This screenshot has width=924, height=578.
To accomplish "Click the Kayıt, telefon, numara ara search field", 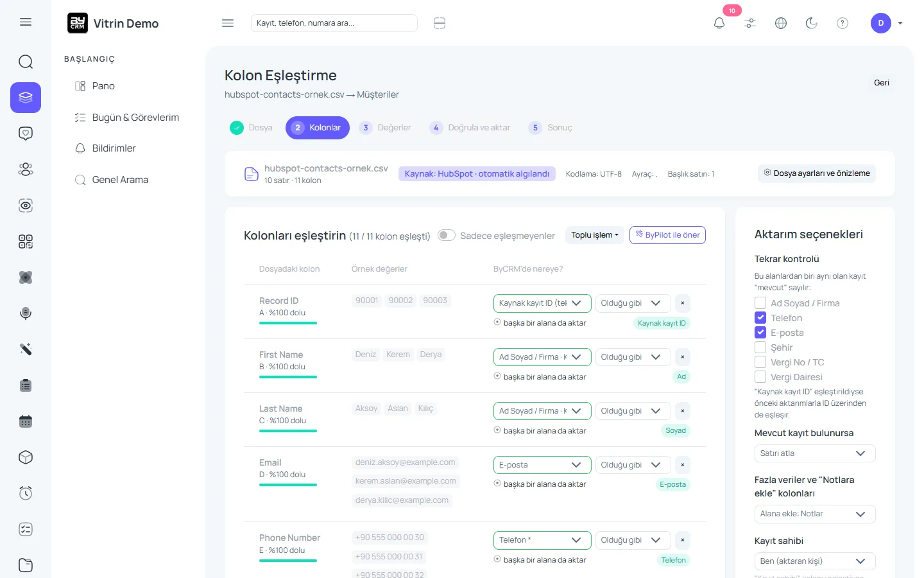I will pos(334,23).
